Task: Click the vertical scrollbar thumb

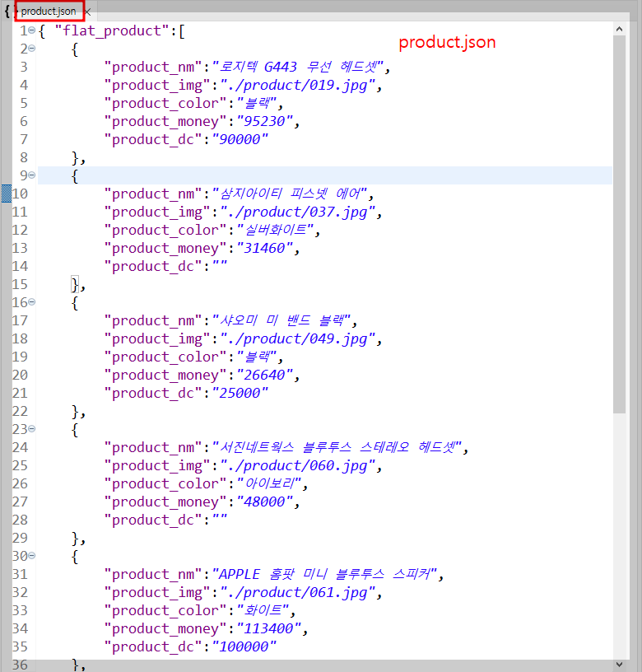Action: coord(619,224)
